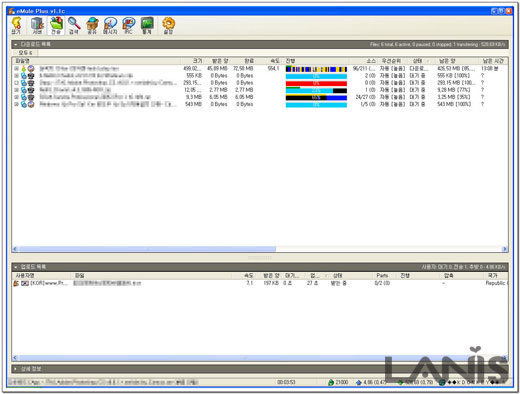520x394 pixels.
Task: Select the cell reading 45.89 MB
Action: pyautogui.click(x=217, y=69)
